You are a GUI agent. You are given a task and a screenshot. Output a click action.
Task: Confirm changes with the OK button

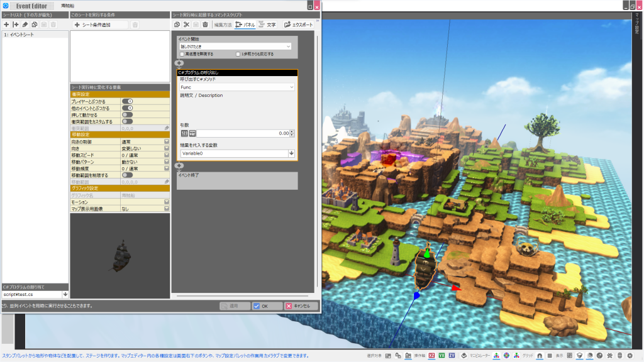pos(267,306)
